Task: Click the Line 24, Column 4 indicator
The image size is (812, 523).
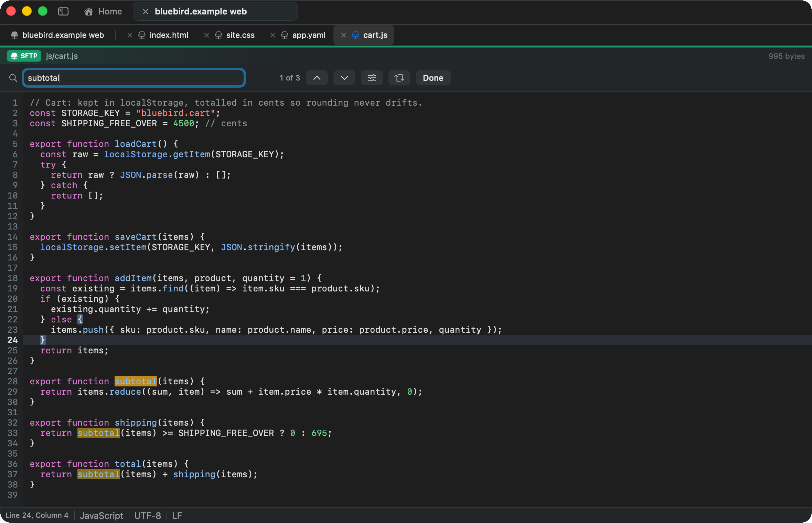Action: tap(37, 515)
